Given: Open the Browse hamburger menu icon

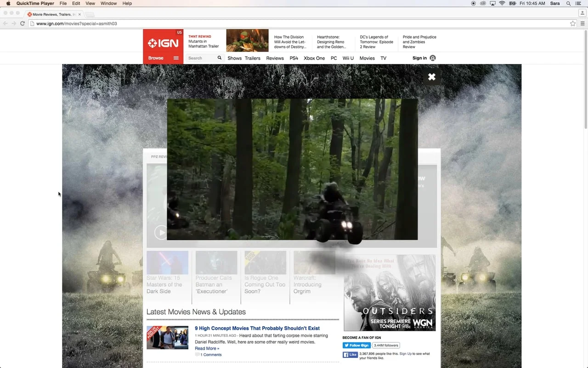Looking at the screenshot, I should [x=176, y=58].
